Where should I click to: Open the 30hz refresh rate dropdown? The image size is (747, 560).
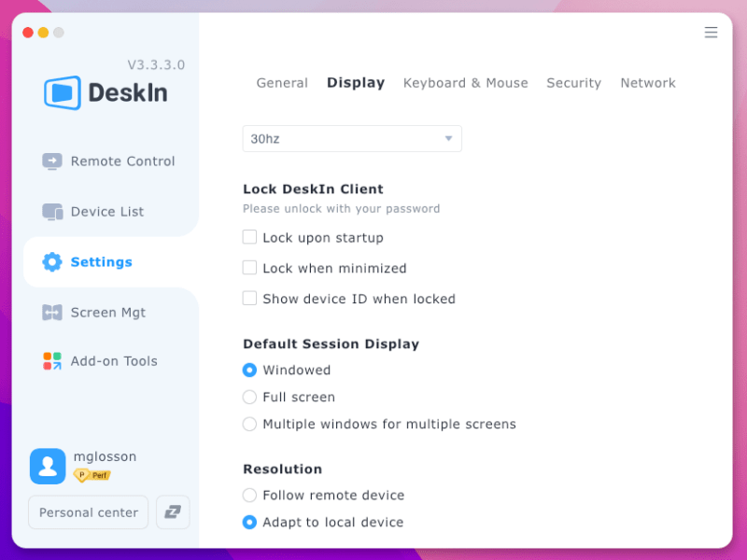(352, 137)
